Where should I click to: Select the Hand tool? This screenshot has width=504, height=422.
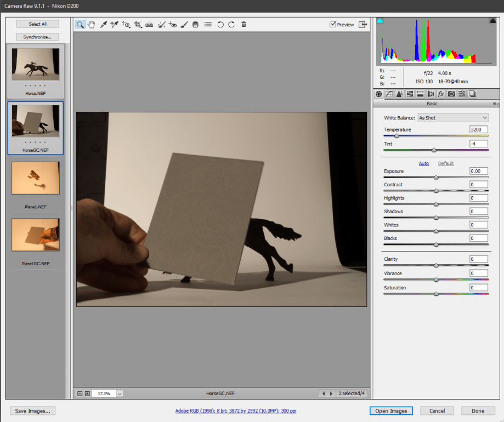tap(91, 25)
